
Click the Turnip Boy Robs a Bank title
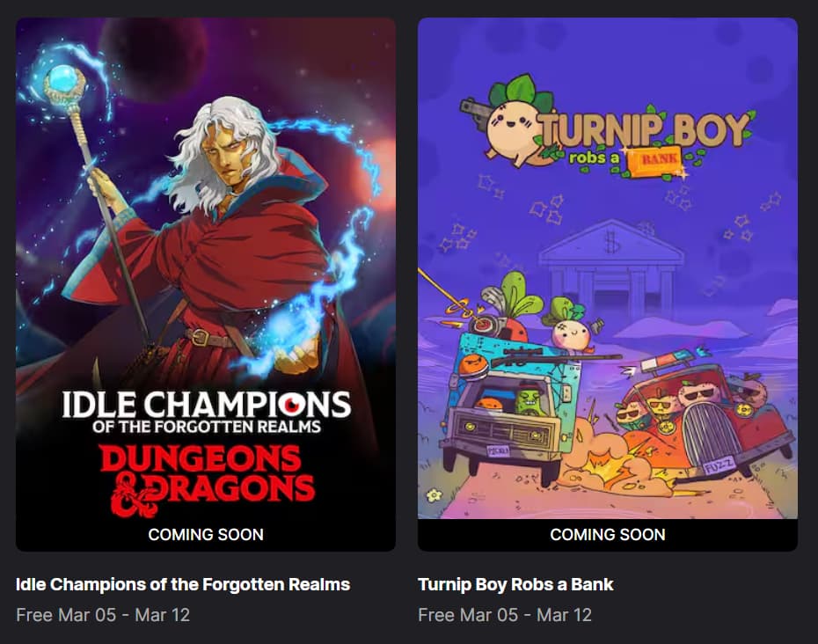pyautogui.click(x=515, y=584)
